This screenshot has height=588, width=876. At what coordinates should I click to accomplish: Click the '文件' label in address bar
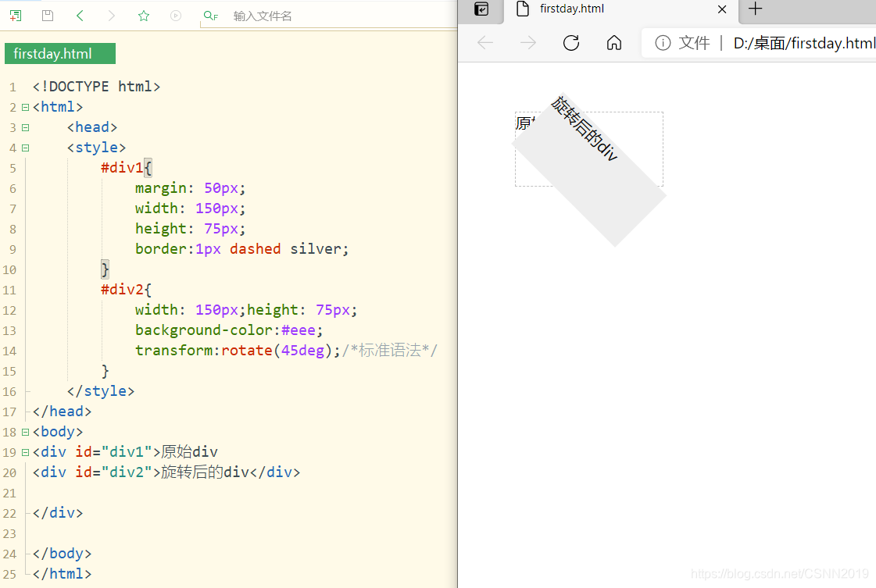tap(694, 43)
